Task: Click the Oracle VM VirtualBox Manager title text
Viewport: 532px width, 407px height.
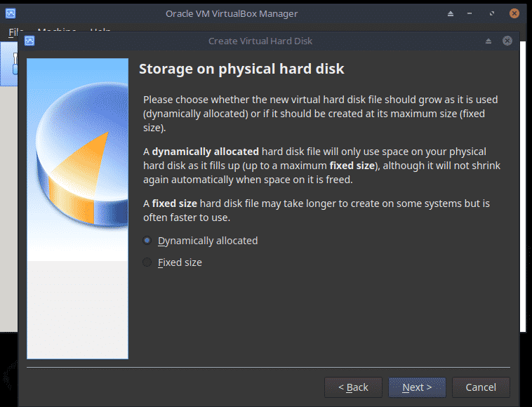Action: click(232, 13)
